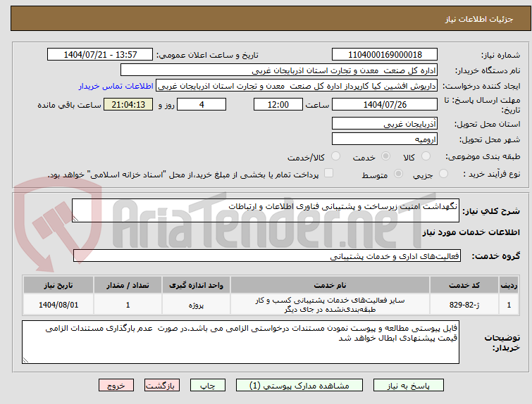
Task: Click the remaining time field 21:04:13
Action: pyautogui.click(x=128, y=104)
